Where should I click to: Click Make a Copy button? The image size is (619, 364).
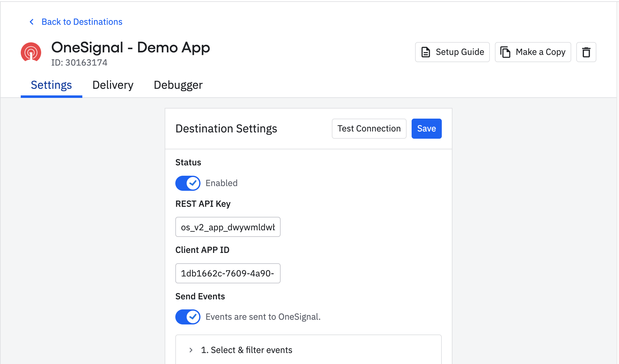coord(533,52)
